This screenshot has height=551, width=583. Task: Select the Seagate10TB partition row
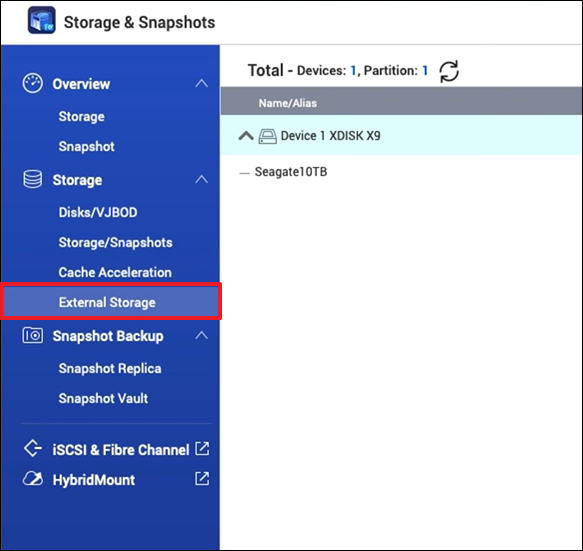(402, 172)
